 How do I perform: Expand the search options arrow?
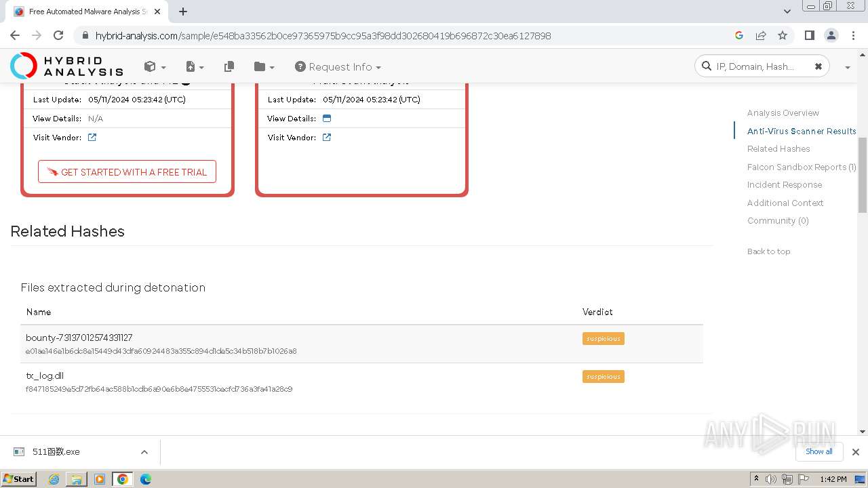coord(847,67)
